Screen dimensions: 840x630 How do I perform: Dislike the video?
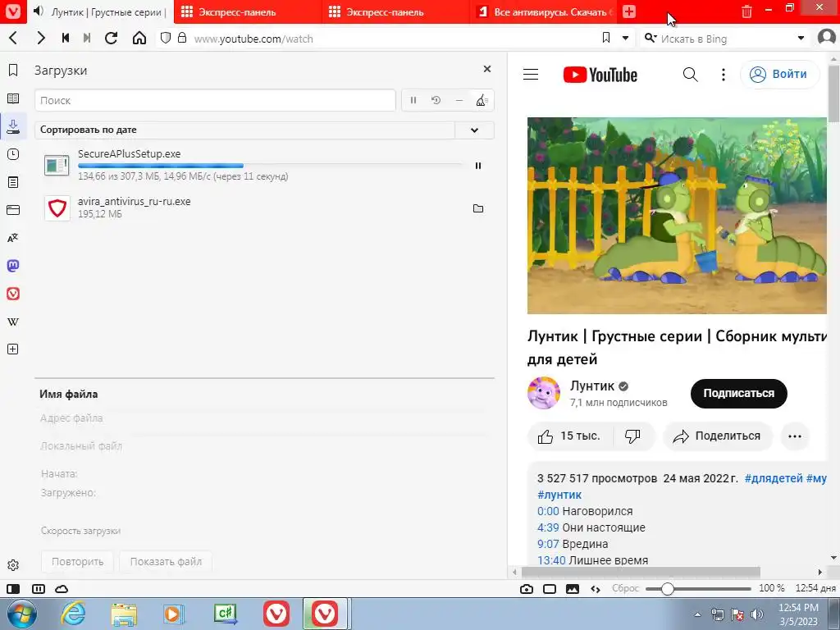[633, 436]
